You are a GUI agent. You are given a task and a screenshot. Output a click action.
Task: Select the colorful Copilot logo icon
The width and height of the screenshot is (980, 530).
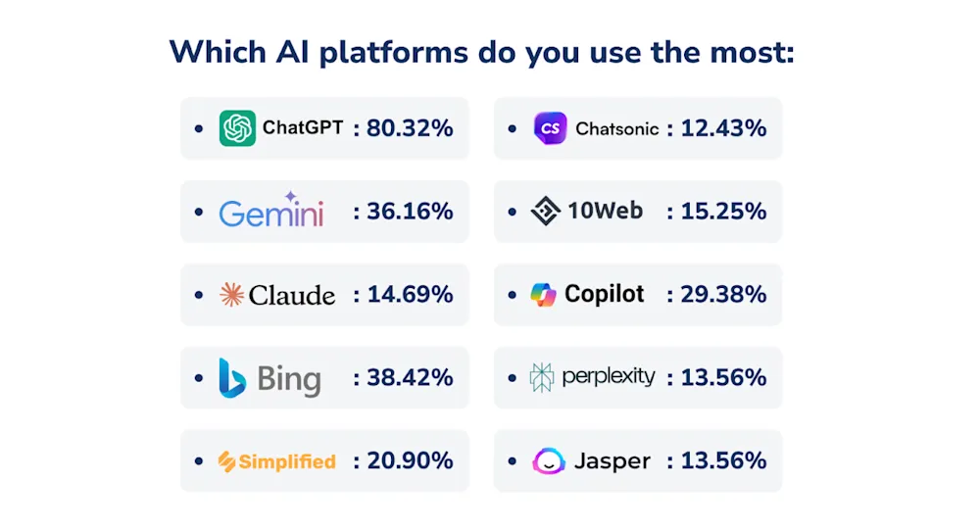543,294
